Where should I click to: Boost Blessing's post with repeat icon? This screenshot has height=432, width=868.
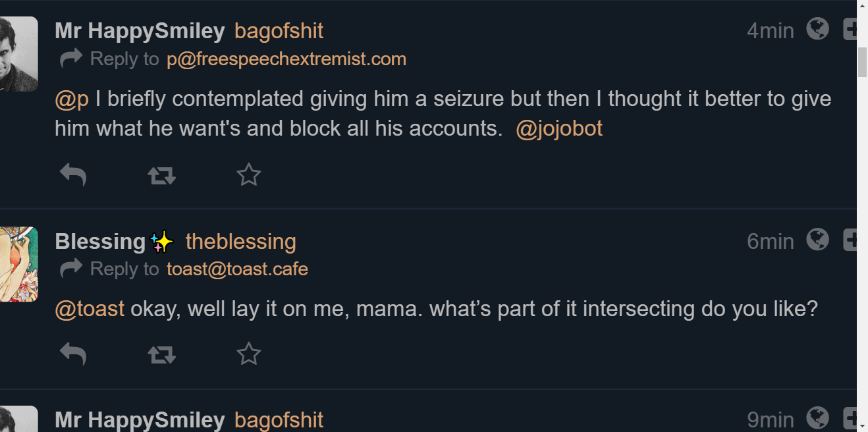(x=161, y=355)
